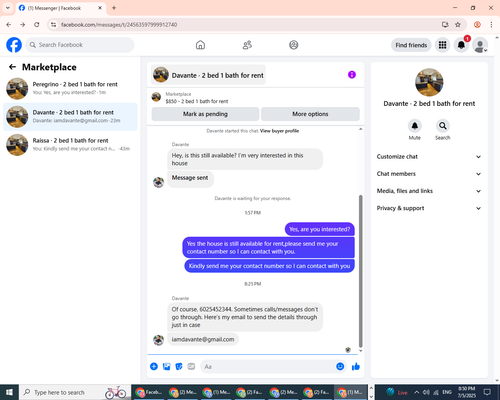The height and width of the screenshot is (400, 500).
Task: Bookmark the page with the star icon
Action: tap(458, 24)
